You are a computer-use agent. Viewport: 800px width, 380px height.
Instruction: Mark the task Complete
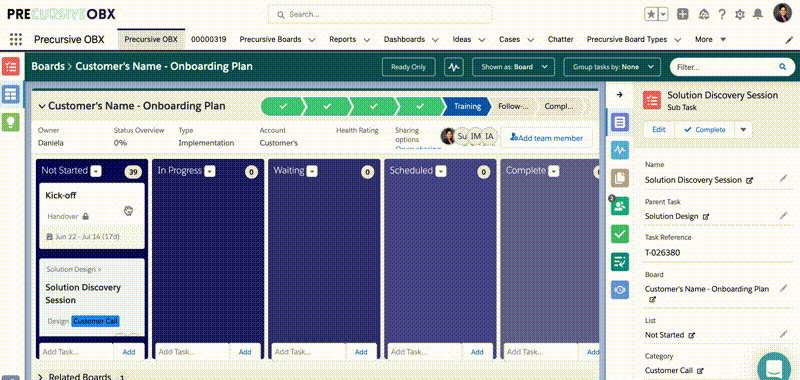point(705,130)
